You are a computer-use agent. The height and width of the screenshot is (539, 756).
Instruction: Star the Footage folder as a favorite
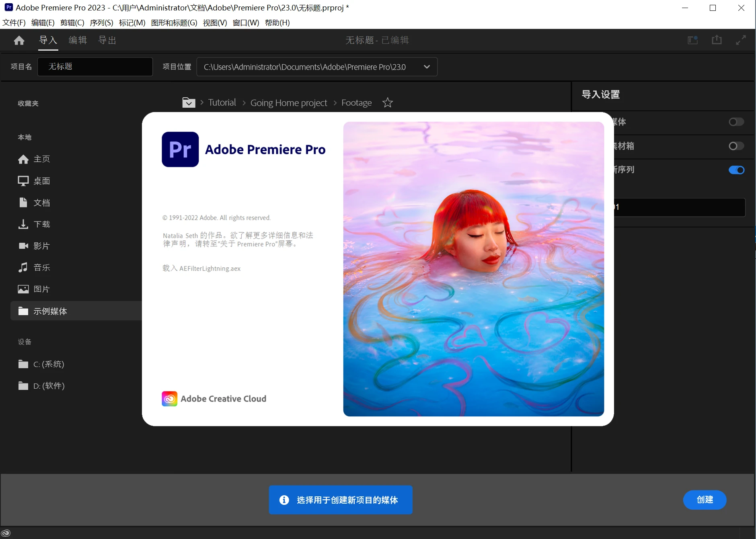coord(387,102)
